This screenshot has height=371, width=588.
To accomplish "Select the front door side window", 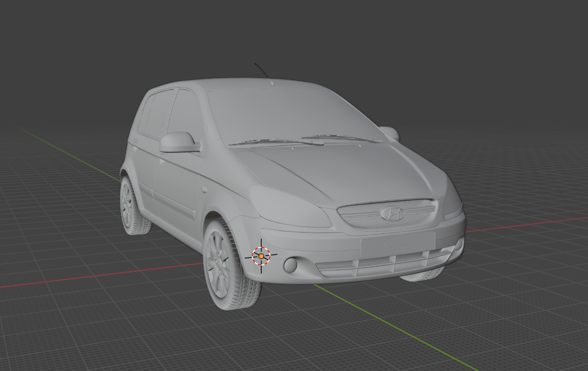I will tap(182, 113).
